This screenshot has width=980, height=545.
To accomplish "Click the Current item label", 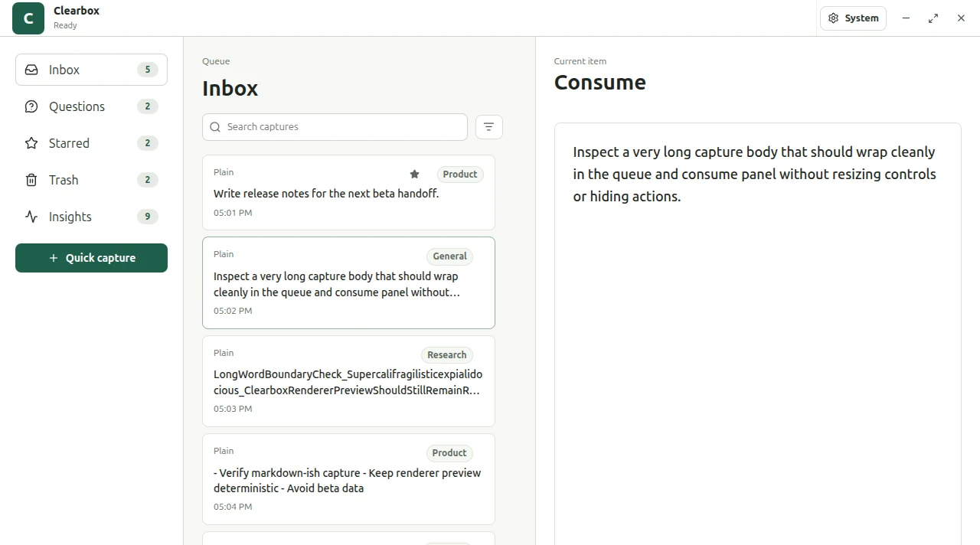I will point(580,61).
